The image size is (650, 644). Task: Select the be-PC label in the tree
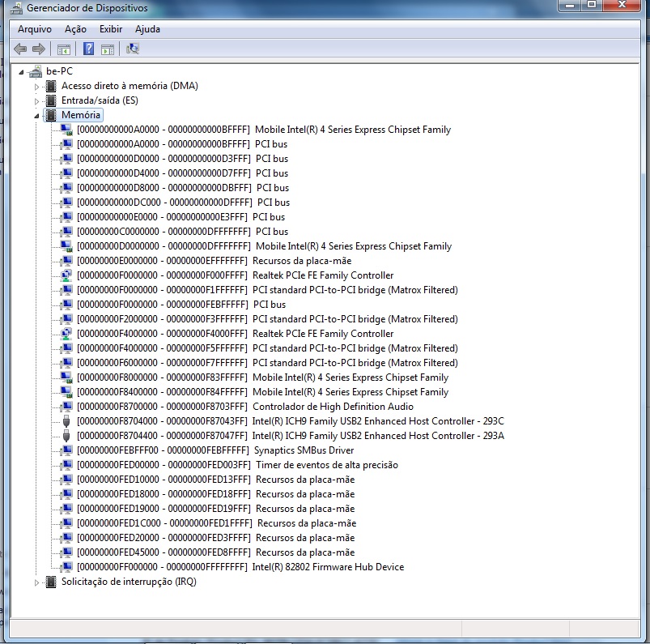(59, 71)
